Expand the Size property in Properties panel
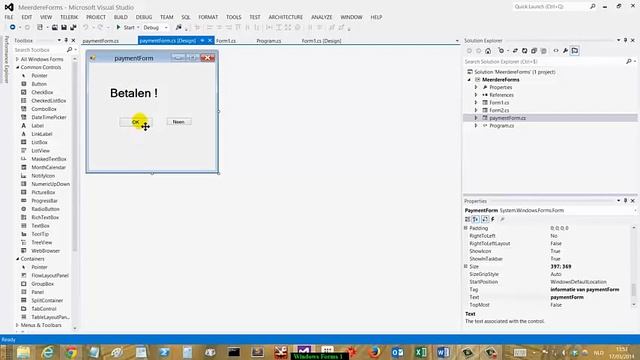This screenshot has width=640, height=360. (x=466, y=267)
